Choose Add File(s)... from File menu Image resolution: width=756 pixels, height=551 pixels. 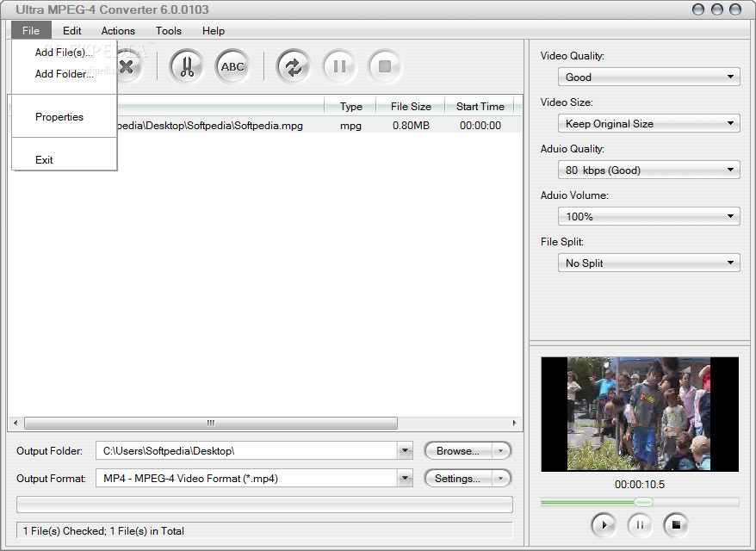[x=64, y=53]
